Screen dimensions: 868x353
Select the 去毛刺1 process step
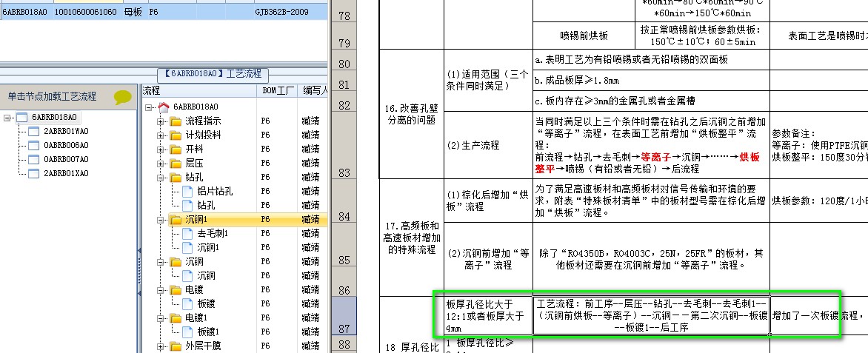tap(213, 234)
